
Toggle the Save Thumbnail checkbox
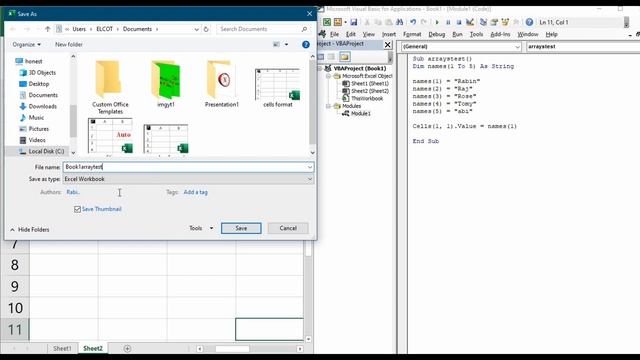[x=78, y=209]
